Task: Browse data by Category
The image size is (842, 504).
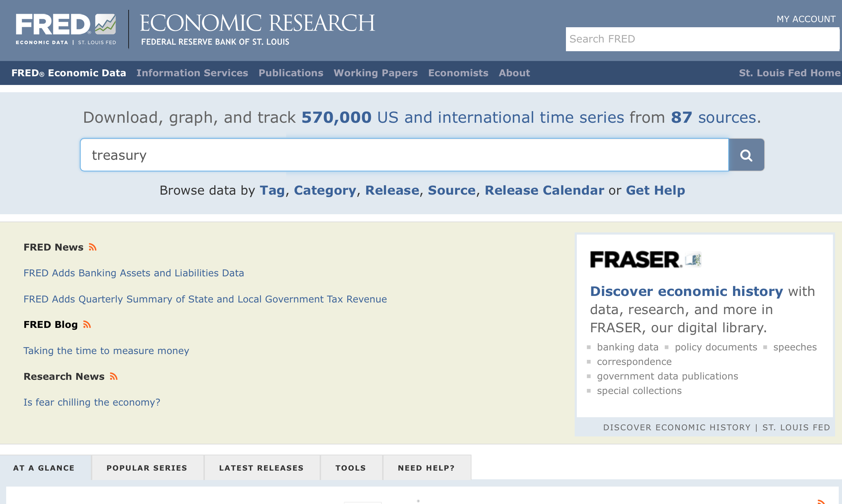Action: (x=325, y=190)
